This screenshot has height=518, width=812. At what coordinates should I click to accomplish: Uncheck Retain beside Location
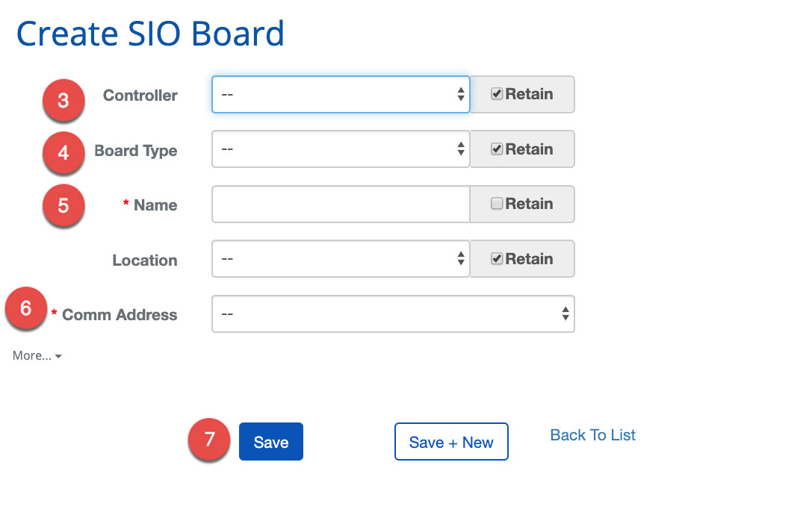coord(495,258)
